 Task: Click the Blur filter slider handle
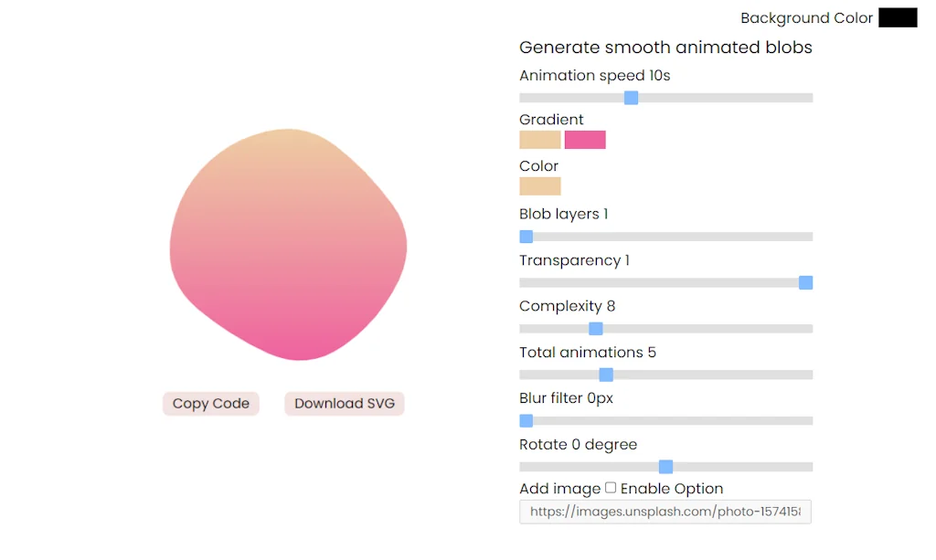click(526, 421)
